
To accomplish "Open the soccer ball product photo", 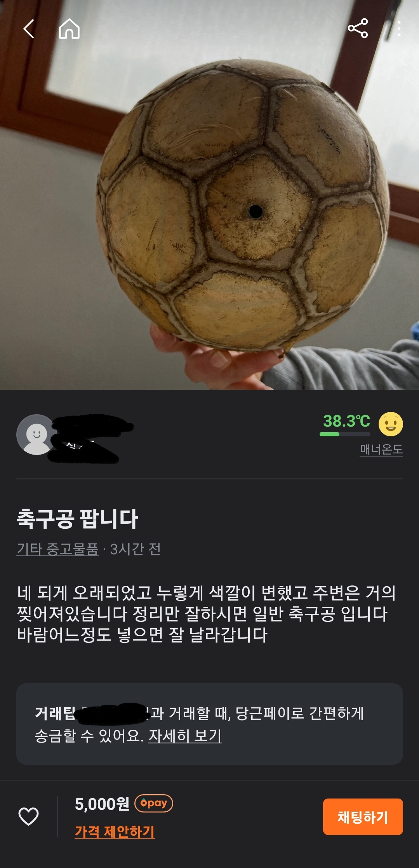I will coord(209,195).
